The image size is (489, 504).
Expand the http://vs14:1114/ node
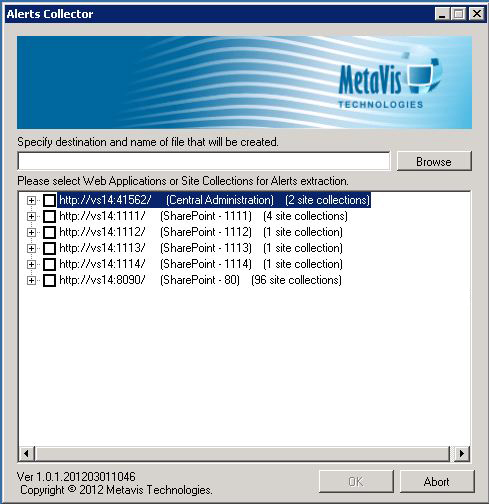[31, 264]
